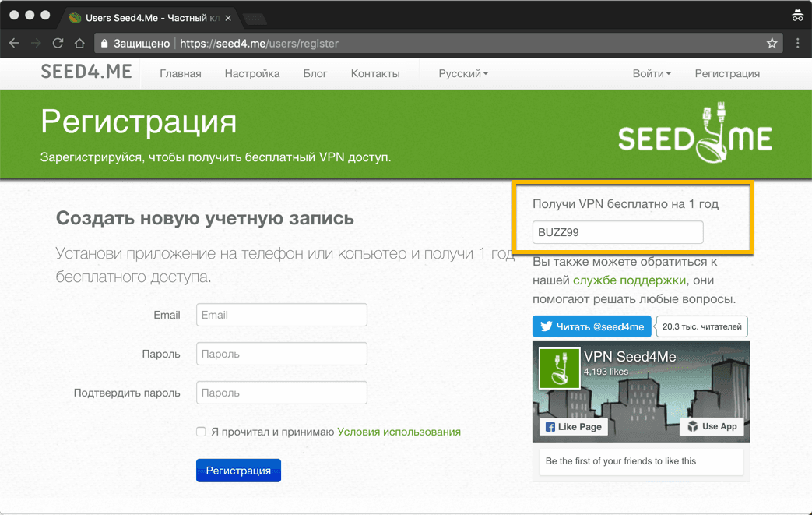Click 'Получи VPN бесплатно на 1 год' text
Image resolution: width=812 pixels, height=515 pixels.
(626, 204)
